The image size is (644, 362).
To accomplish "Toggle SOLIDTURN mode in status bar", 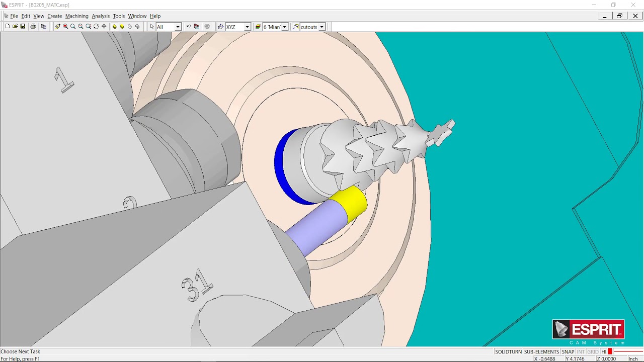I will click(508, 351).
